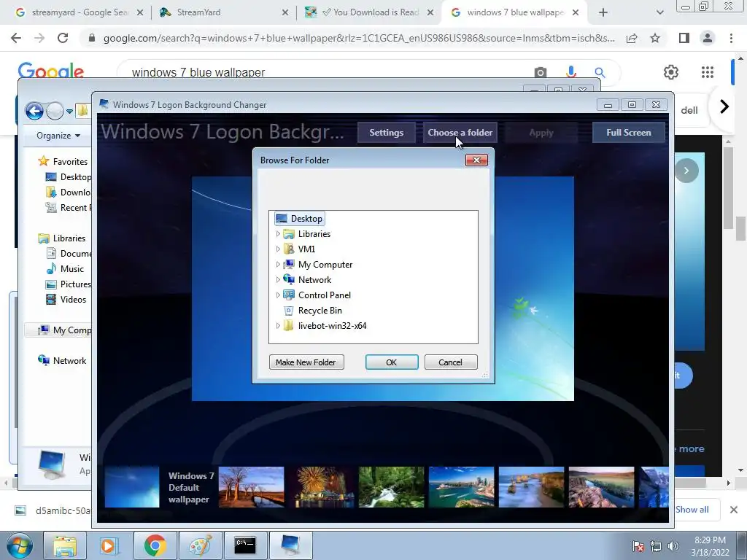Screen dimensions: 747x560
Task: Expand the livebot-win32-x64 folder node
Action: (278, 326)
